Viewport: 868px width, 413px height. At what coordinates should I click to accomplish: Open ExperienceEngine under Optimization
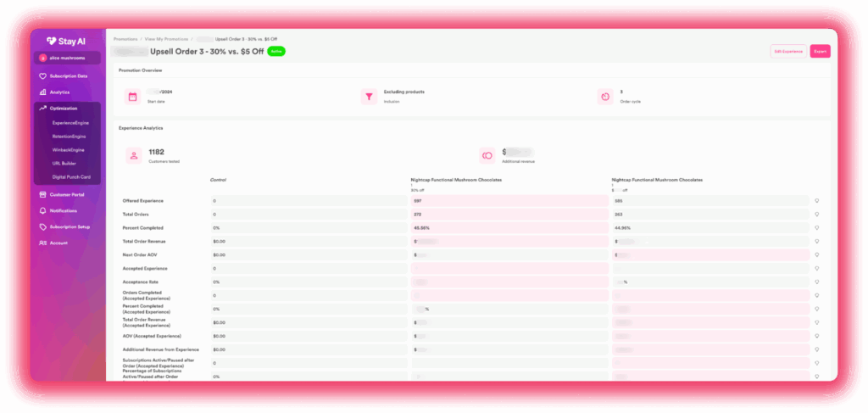(x=70, y=123)
